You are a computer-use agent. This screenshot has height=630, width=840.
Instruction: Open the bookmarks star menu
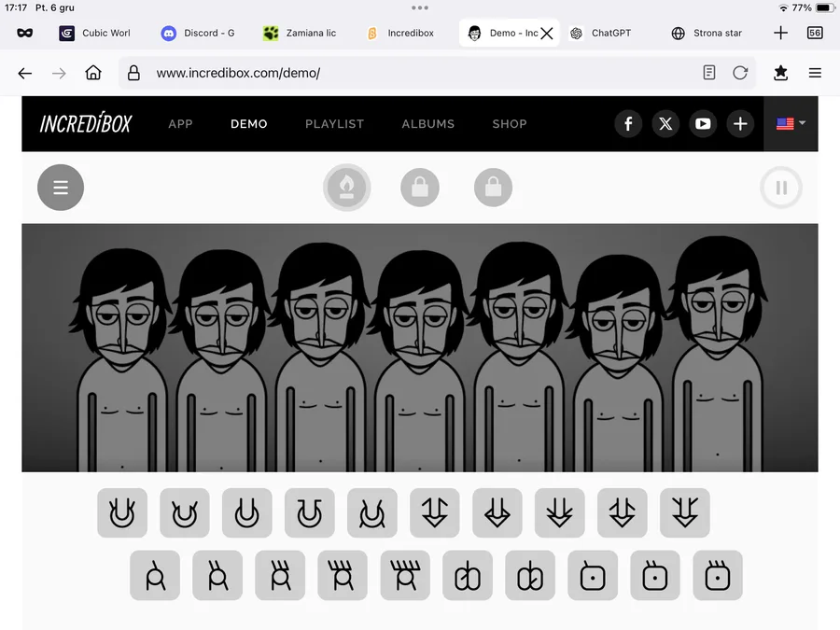click(780, 73)
